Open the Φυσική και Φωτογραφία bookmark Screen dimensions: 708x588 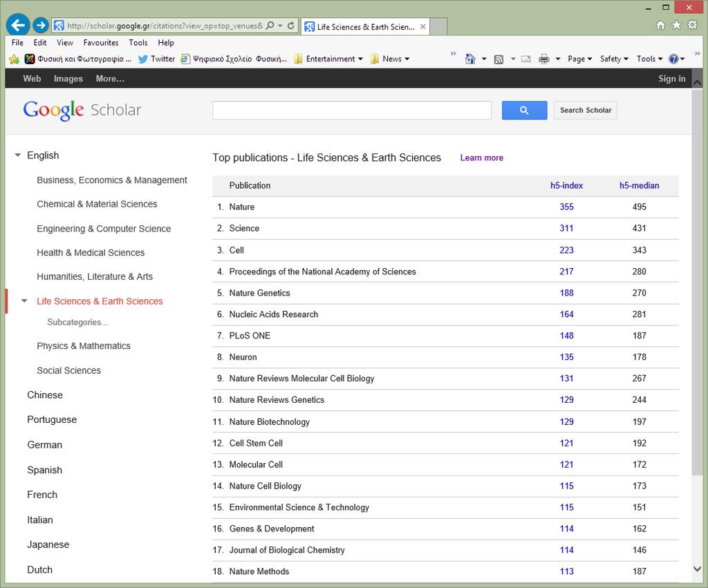[x=78, y=59]
